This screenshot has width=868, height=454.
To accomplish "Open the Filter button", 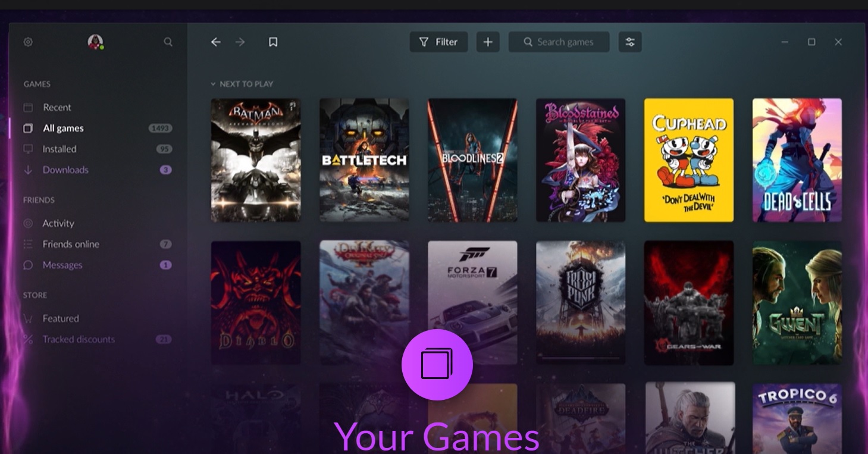I will point(439,42).
